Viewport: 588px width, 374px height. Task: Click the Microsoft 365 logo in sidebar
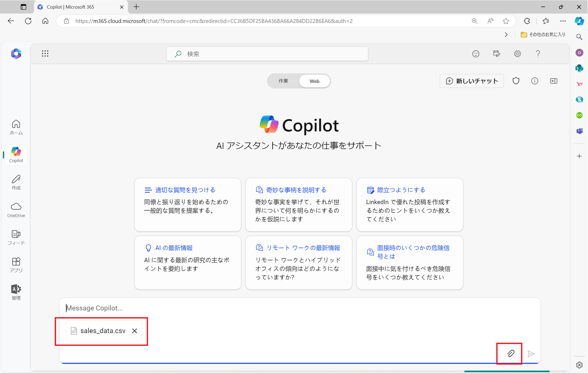16,54
